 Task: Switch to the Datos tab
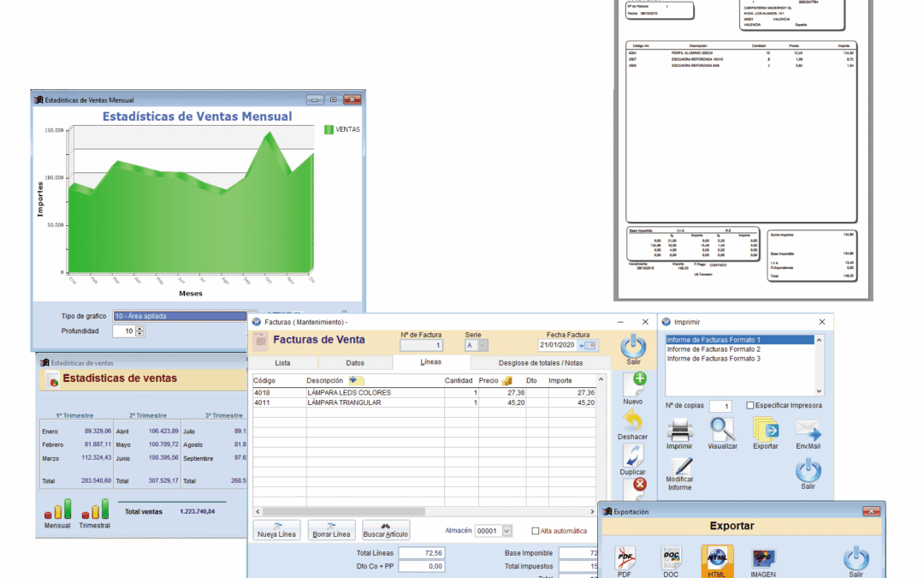click(355, 363)
